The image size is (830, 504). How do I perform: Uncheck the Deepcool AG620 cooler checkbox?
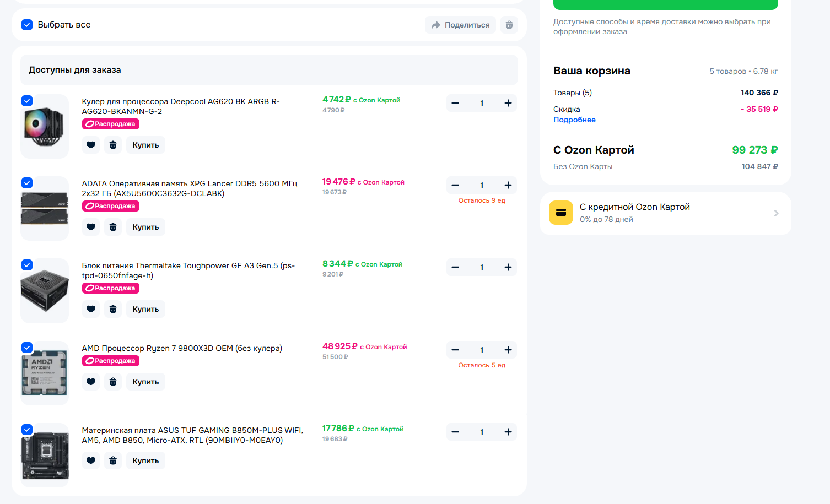click(x=27, y=101)
